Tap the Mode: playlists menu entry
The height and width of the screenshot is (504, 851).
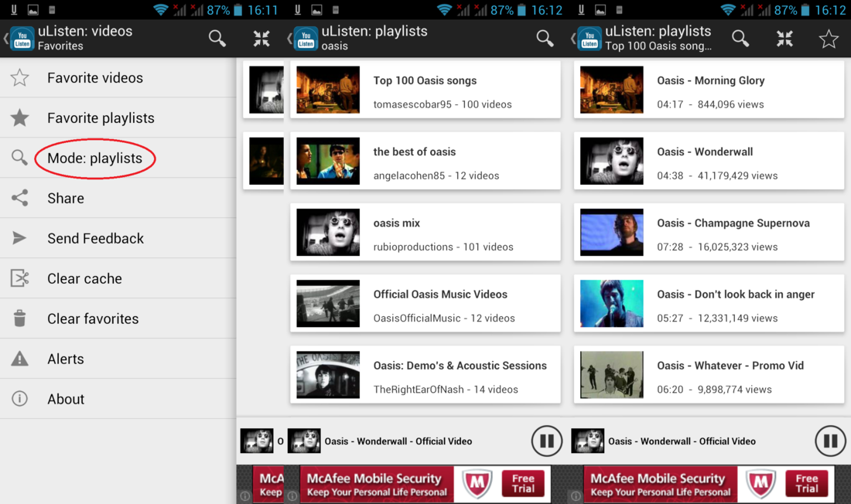pyautogui.click(x=118, y=158)
